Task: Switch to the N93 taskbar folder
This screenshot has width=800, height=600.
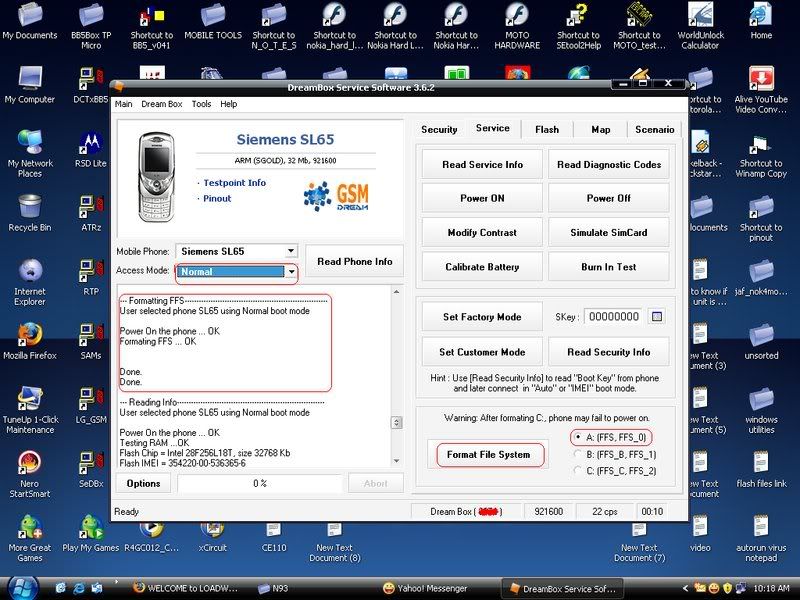Action: 272,588
